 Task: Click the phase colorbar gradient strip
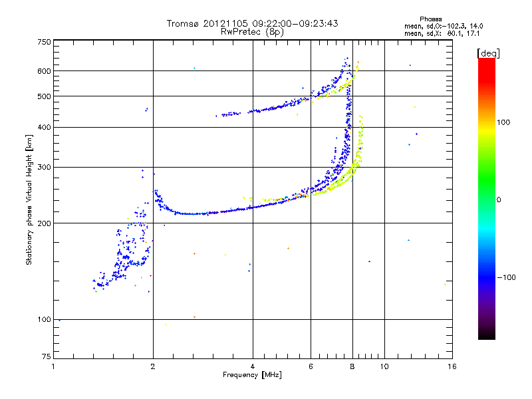[x=487, y=199]
